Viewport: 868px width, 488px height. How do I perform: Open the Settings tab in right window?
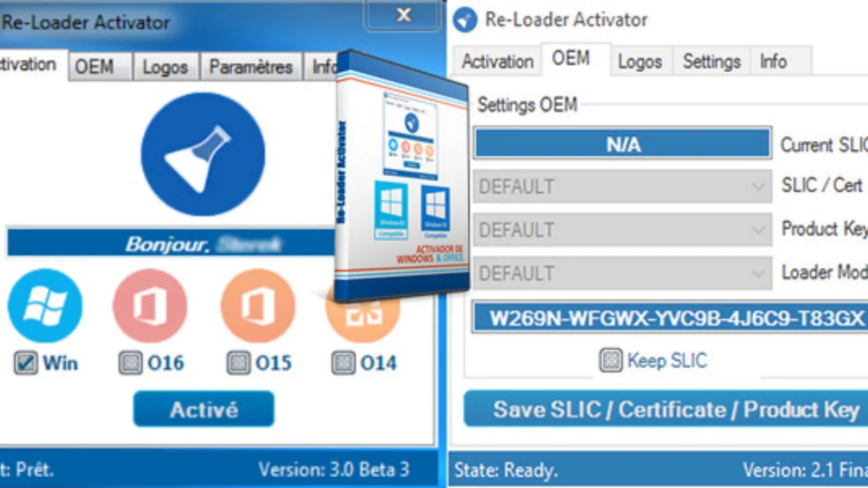pyautogui.click(x=711, y=62)
